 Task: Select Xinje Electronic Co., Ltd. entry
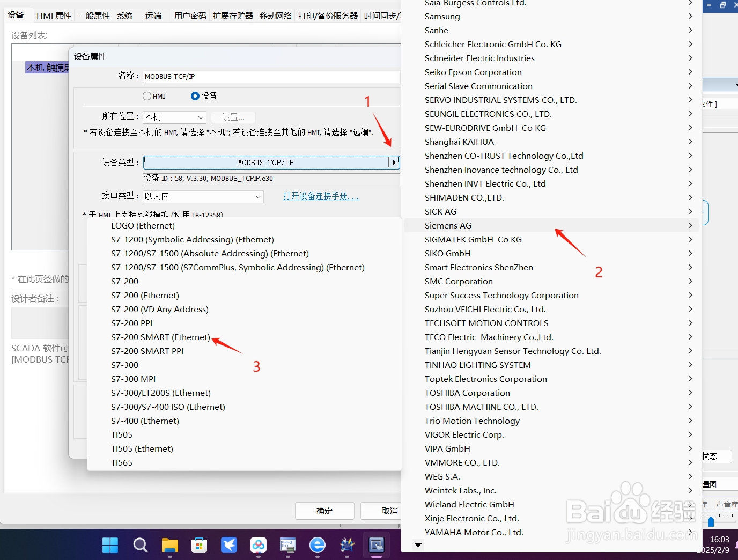(551, 519)
